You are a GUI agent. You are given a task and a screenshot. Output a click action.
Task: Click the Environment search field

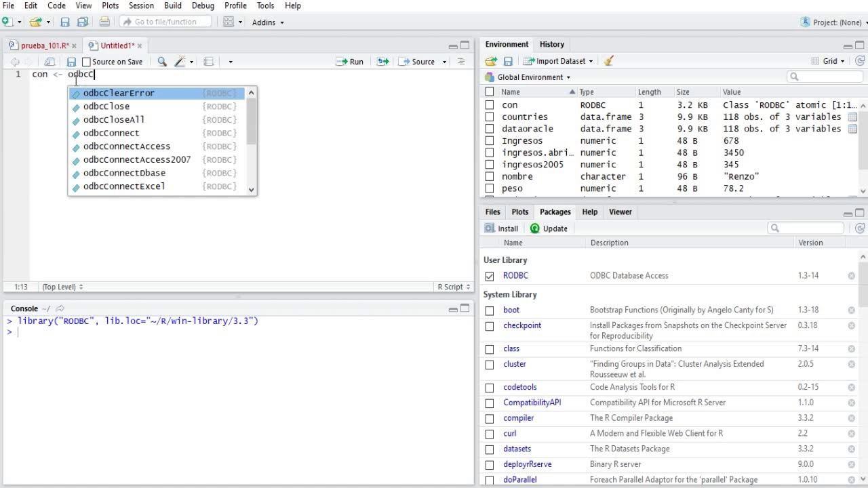[824, 77]
